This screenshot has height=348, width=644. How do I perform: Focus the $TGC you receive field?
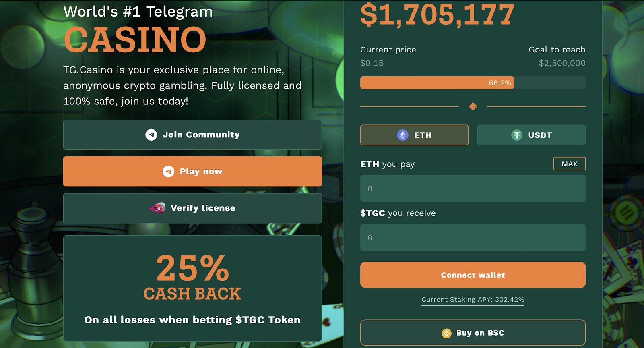tap(473, 238)
